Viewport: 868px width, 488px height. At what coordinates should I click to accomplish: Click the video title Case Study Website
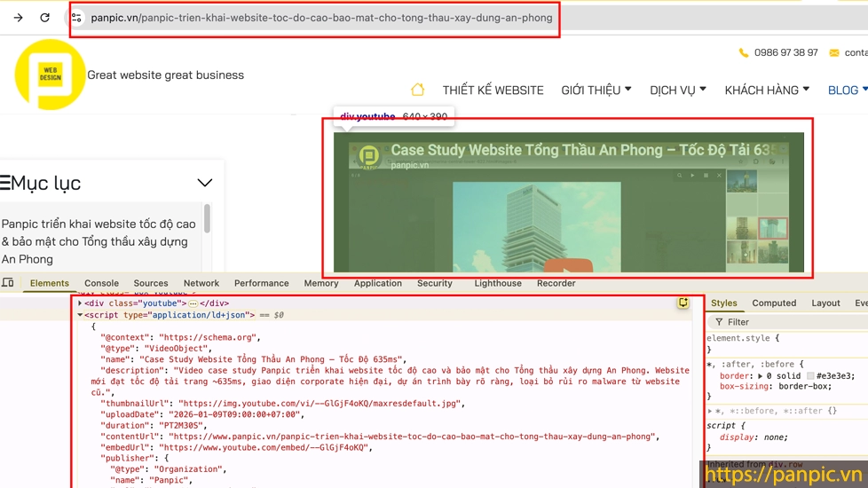coord(587,150)
